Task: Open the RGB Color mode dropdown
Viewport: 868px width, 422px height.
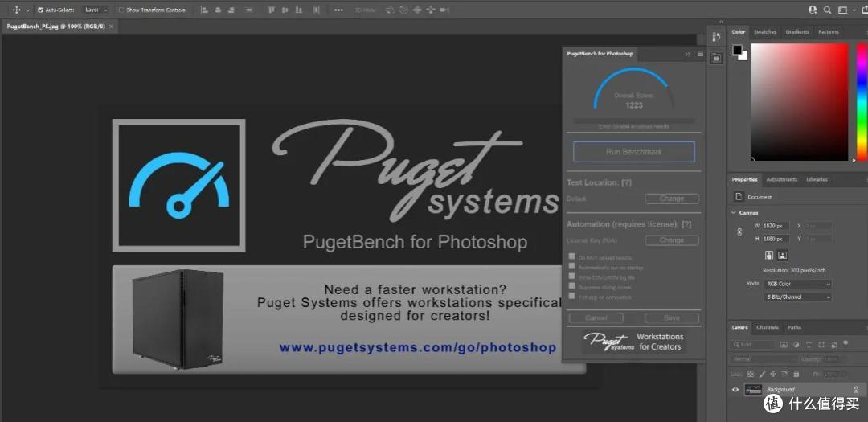Action: (798, 284)
